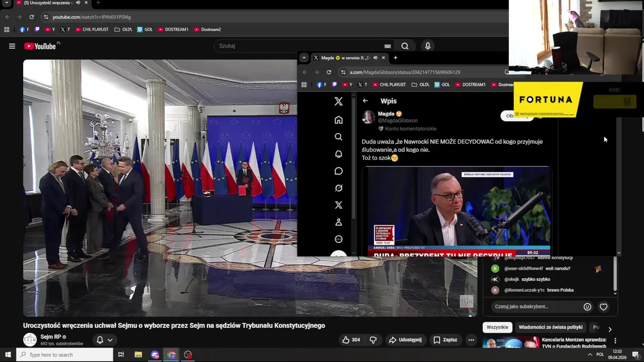Open File Explorer from the taskbar
This screenshot has height=362, width=644.
[138, 355]
